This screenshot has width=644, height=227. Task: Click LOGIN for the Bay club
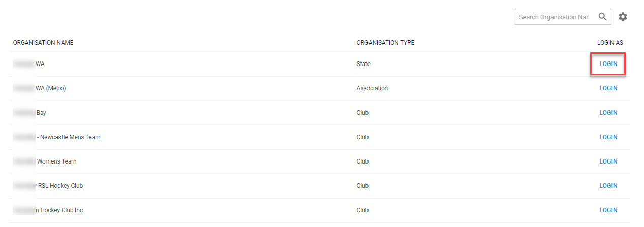(x=608, y=113)
